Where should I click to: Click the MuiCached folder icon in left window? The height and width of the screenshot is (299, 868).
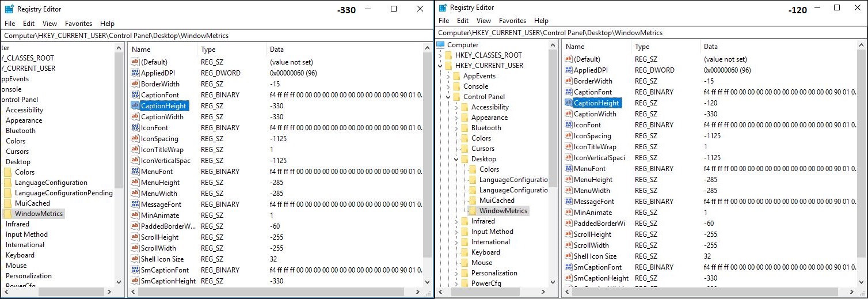point(7,203)
